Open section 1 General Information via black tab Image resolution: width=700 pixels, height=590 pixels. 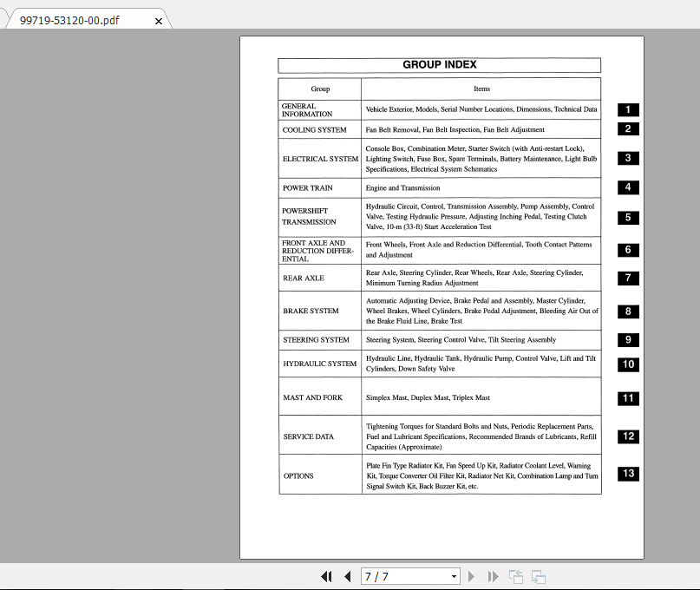coord(627,109)
